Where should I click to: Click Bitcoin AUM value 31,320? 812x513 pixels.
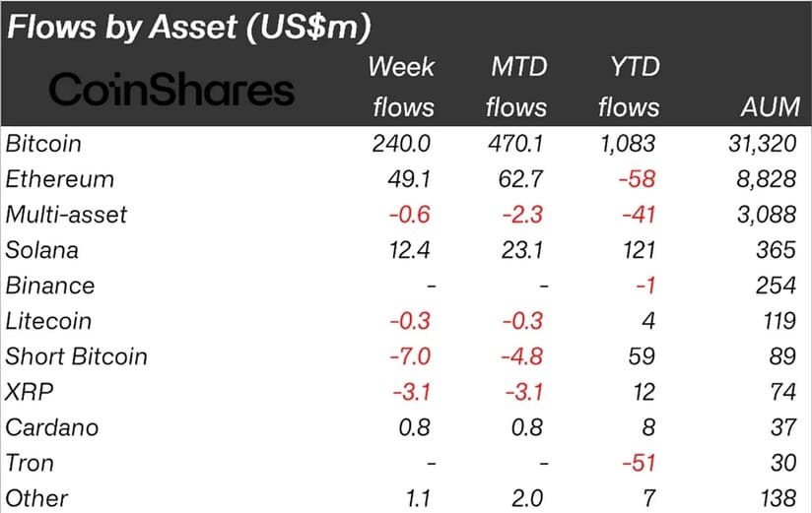point(763,144)
